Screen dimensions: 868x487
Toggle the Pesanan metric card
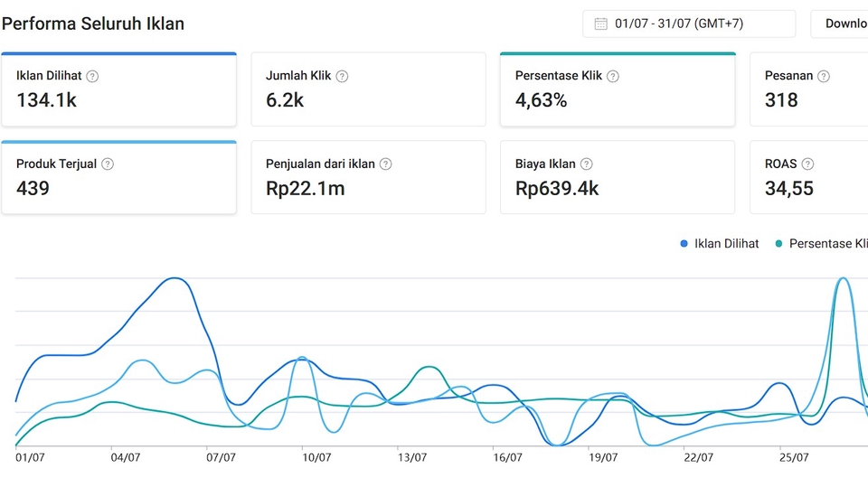click(x=808, y=89)
